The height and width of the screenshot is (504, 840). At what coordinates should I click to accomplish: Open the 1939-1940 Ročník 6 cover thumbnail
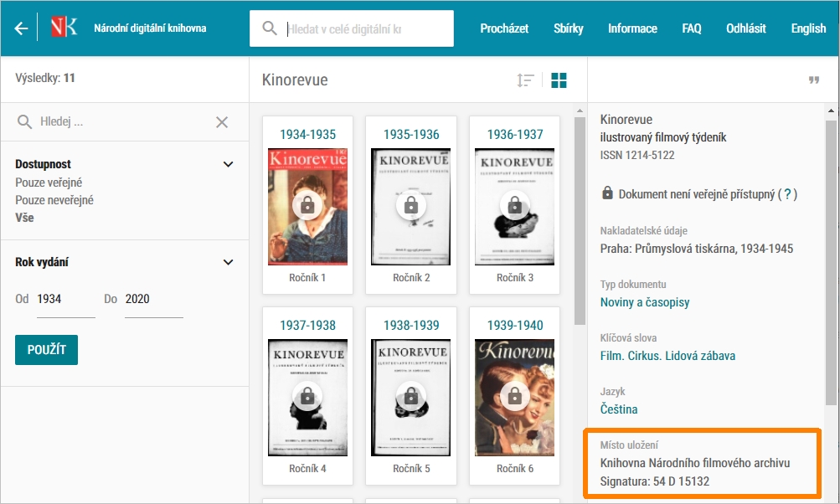click(x=515, y=398)
